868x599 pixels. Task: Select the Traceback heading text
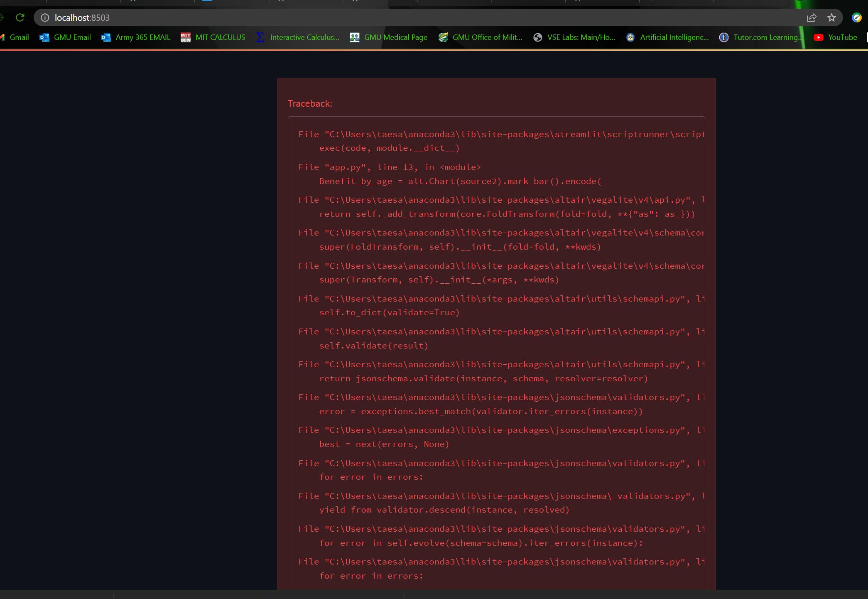(x=310, y=103)
